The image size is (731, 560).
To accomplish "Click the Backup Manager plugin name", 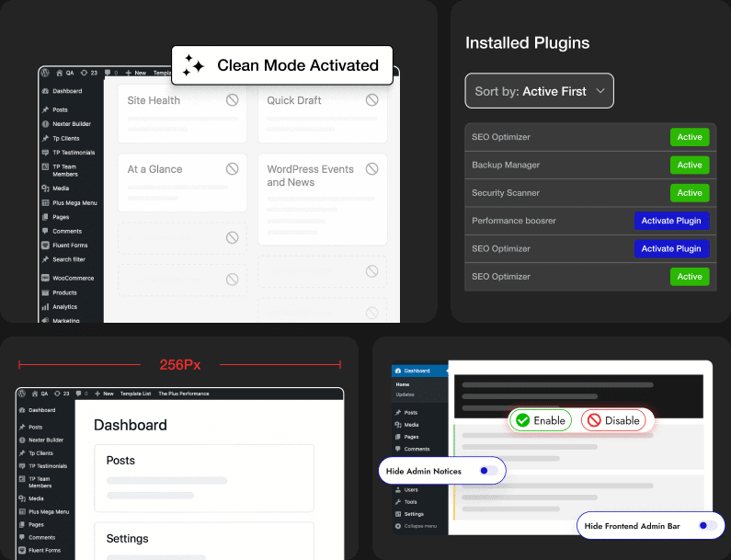I will click(506, 166).
